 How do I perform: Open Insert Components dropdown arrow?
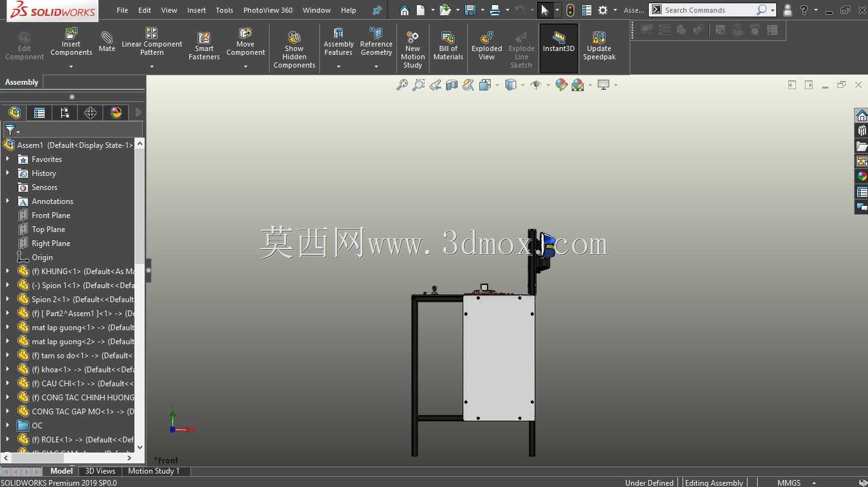click(x=71, y=66)
